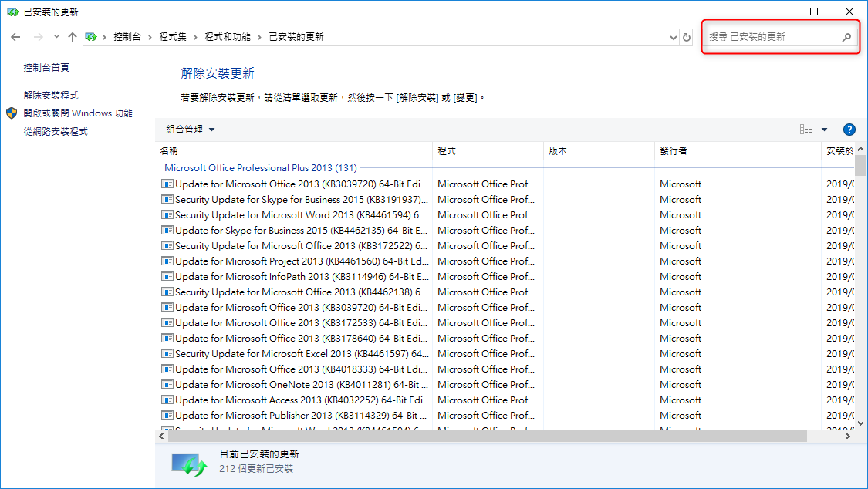Open the 組合管理 dropdown menu

[x=191, y=130]
